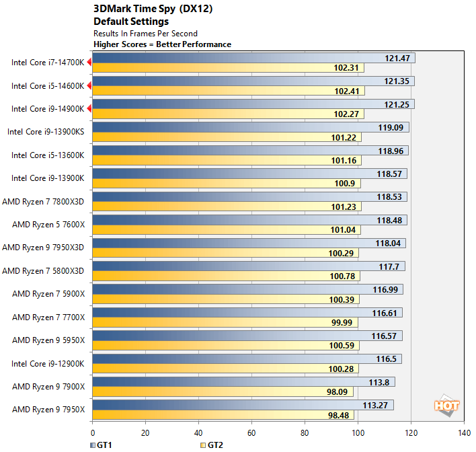Click the 118.57 GT1 value
The height and width of the screenshot is (452, 476).
pos(389,174)
